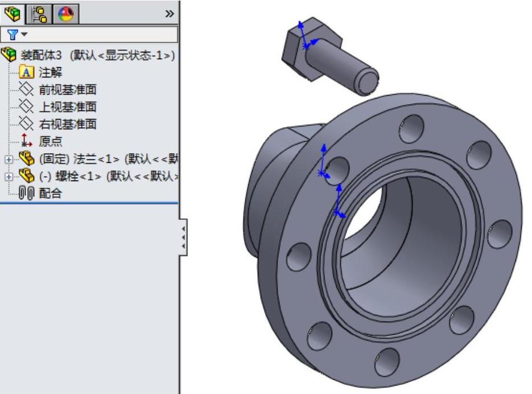Click inside the feature tree filter field
The width and height of the screenshot is (532, 394).
coord(89,35)
